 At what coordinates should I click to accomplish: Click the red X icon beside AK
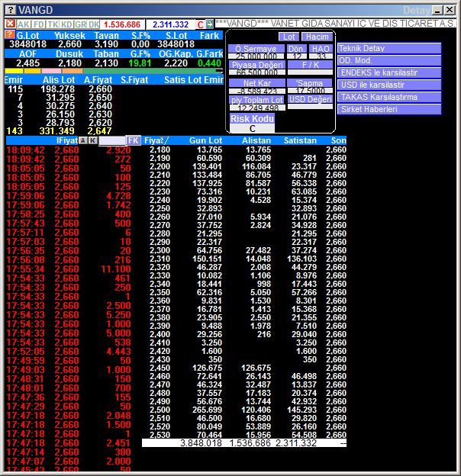click(x=11, y=24)
